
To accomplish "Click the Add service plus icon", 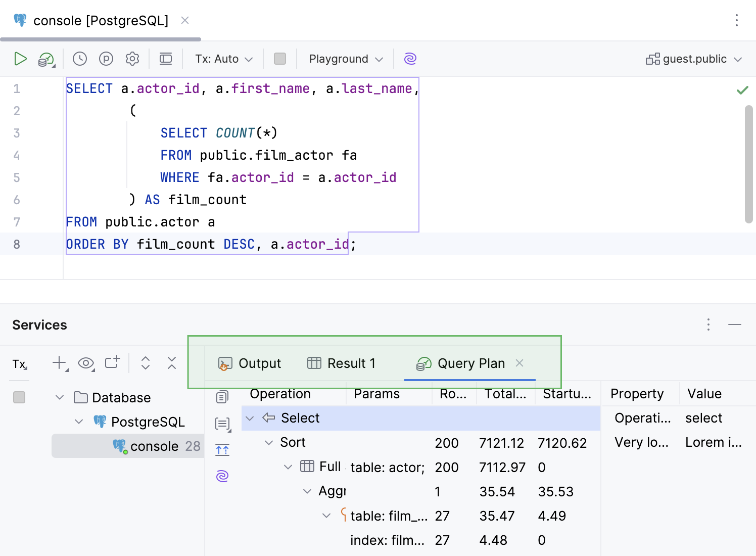I will point(60,363).
